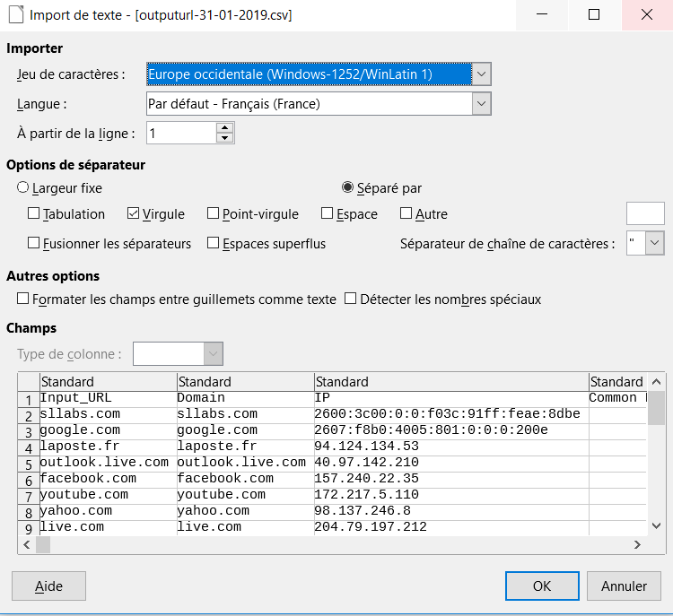Select the IP column header Standard
673x616 pixels.
(x=450, y=382)
